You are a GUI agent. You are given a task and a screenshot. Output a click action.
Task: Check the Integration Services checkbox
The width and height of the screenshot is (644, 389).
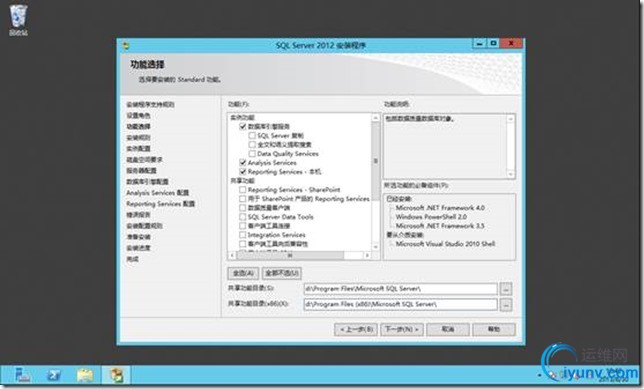(x=243, y=235)
